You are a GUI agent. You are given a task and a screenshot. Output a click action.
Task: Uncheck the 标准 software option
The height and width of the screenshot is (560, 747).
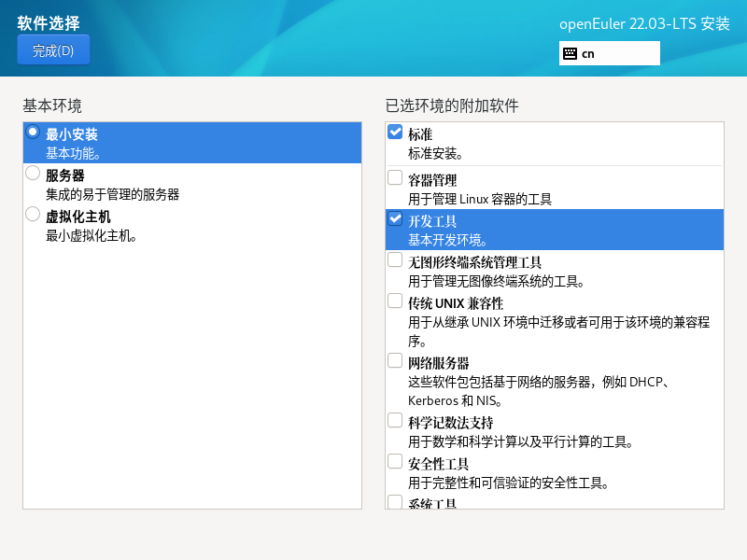pos(394,132)
